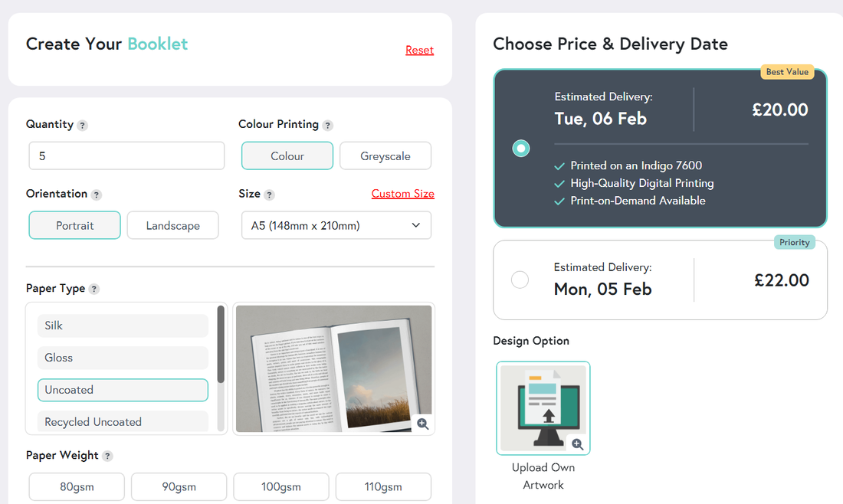Click the Quantity help question-mark icon
This screenshot has height=504, width=843.
click(x=83, y=126)
